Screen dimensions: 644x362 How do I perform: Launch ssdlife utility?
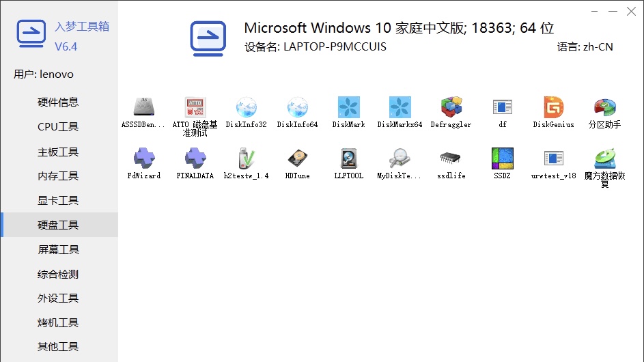[451, 158]
